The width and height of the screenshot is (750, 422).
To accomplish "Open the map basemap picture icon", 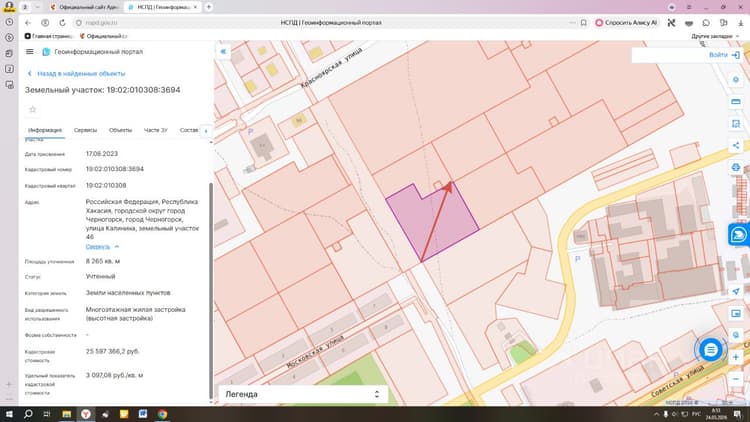I will pos(736,313).
